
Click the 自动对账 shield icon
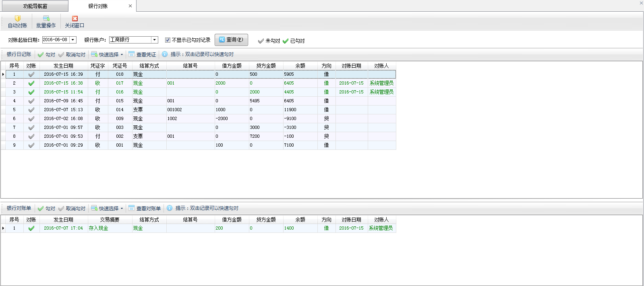18,19
